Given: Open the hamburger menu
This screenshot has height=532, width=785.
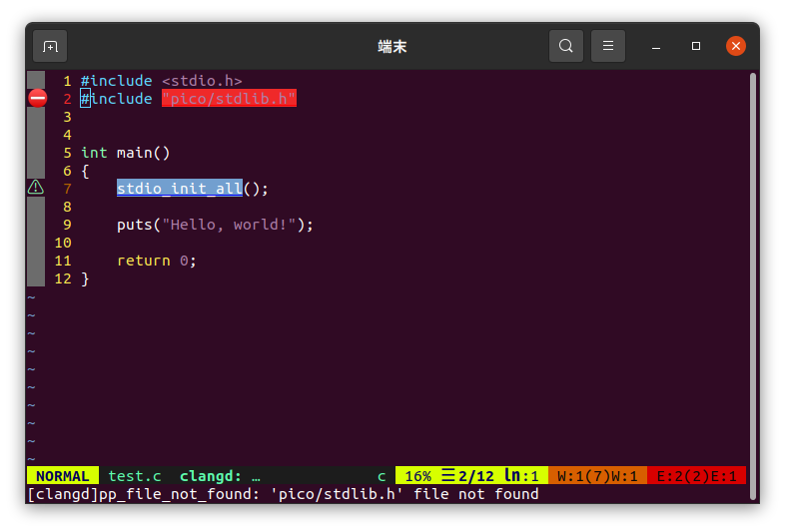Looking at the screenshot, I should tap(608, 46).
